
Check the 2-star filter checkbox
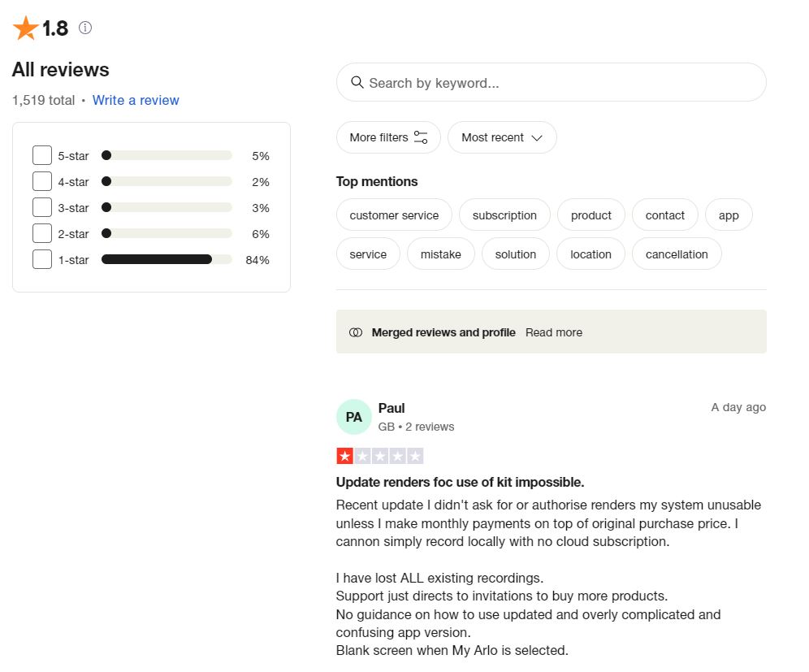(x=42, y=233)
